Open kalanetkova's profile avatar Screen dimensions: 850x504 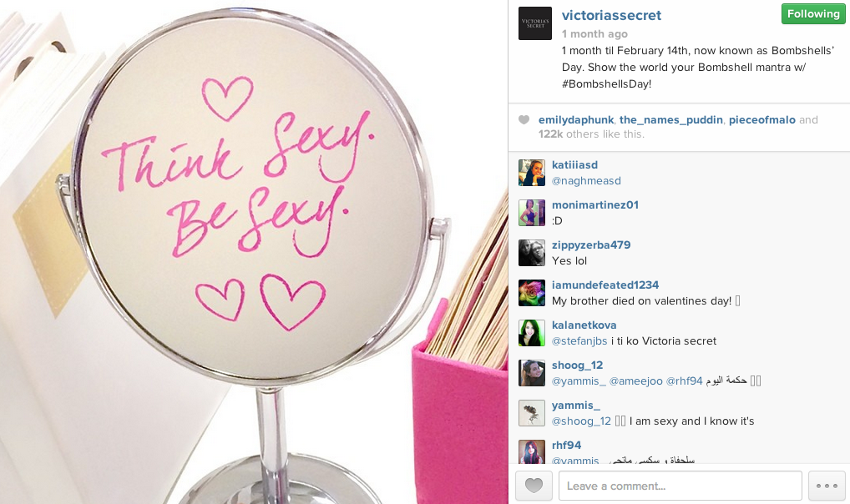532,333
